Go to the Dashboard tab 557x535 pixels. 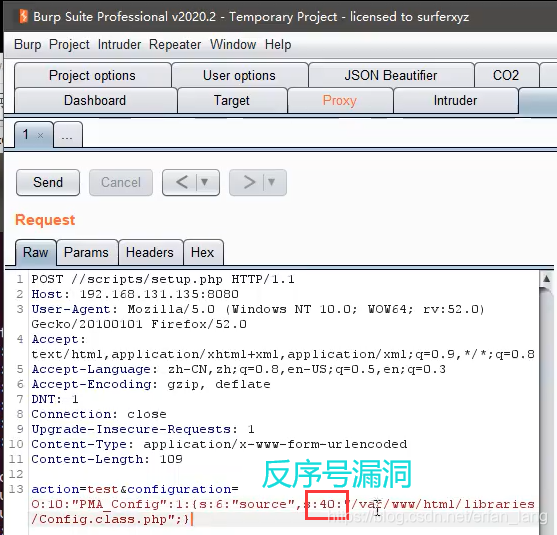(x=95, y=101)
